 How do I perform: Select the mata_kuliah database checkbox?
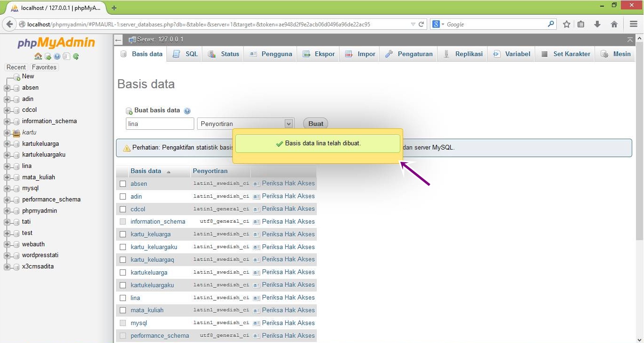123,310
